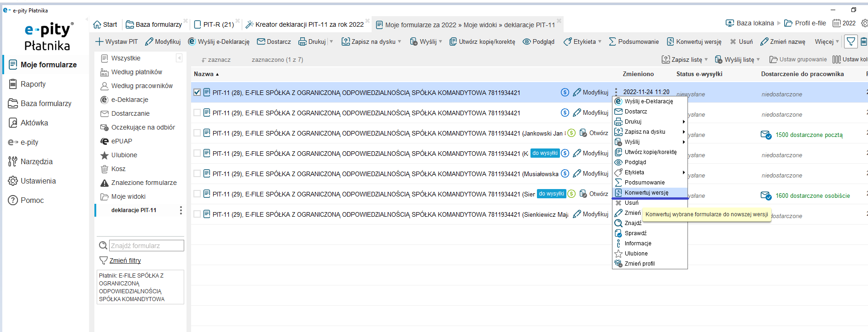Viewport: 868px width, 332px height.
Task: Open Kreator deklaracji PIT-11 za rok 2022 tab
Action: click(305, 24)
